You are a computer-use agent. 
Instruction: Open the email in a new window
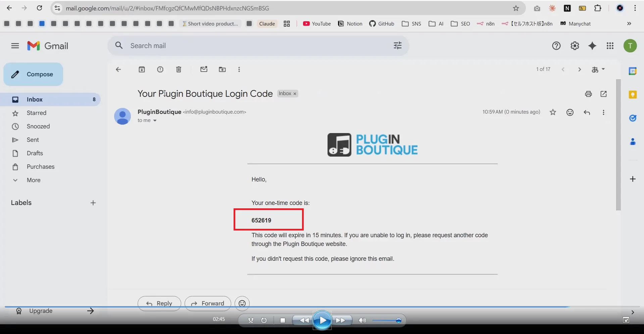[x=603, y=94]
